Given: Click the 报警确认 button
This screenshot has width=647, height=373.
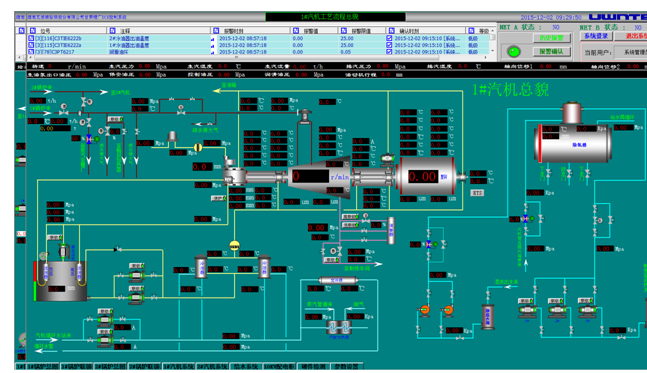Looking at the screenshot, I should click(x=551, y=52).
